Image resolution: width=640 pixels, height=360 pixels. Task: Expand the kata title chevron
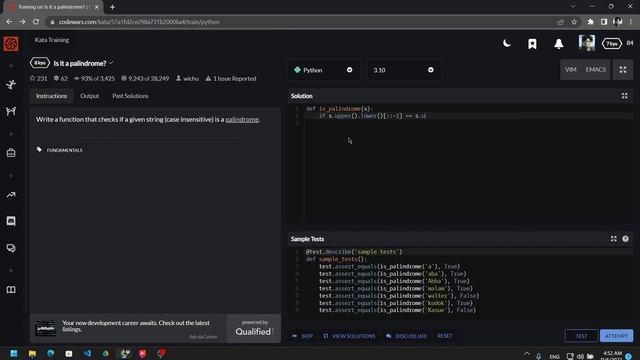click(x=111, y=63)
